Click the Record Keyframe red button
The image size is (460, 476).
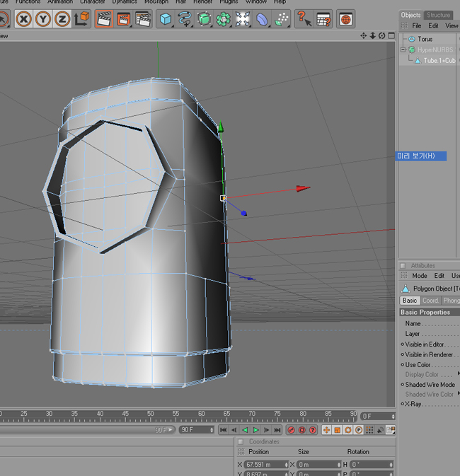click(x=291, y=430)
